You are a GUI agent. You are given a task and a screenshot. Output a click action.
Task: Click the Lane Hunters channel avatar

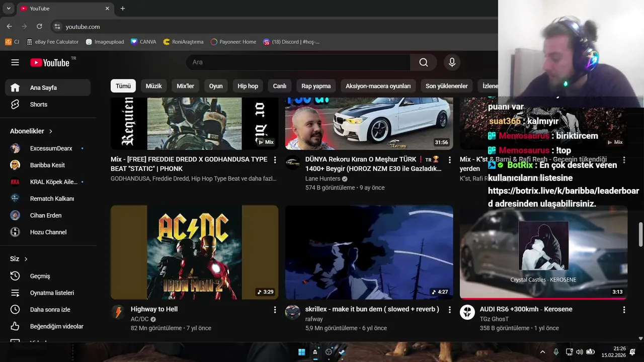(293, 162)
